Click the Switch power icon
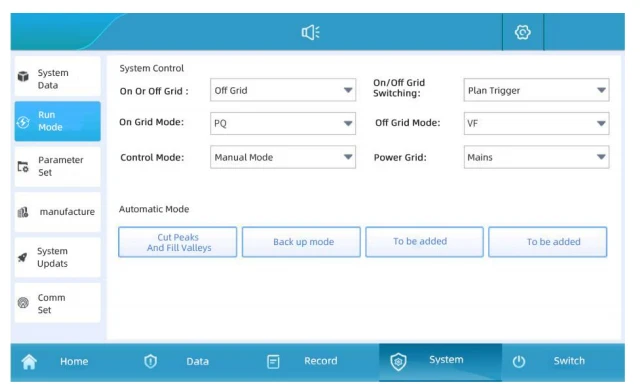Image resolution: width=640 pixels, height=391 pixels. (519, 361)
